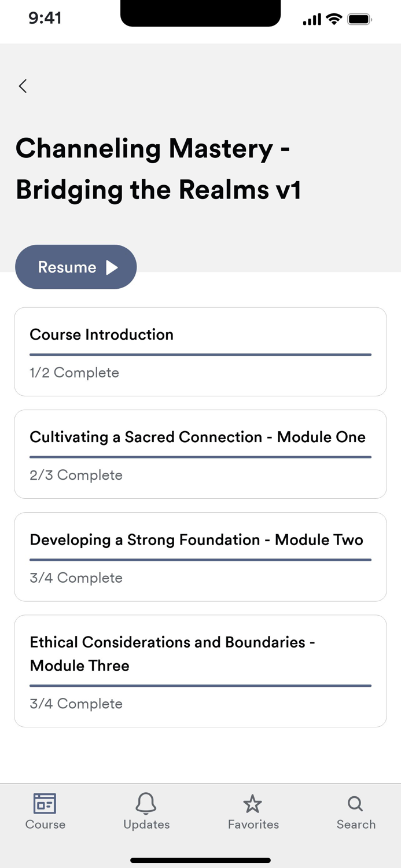The height and width of the screenshot is (868, 401).
Task: Tap the back arrow icon
Action: click(23, 86)
